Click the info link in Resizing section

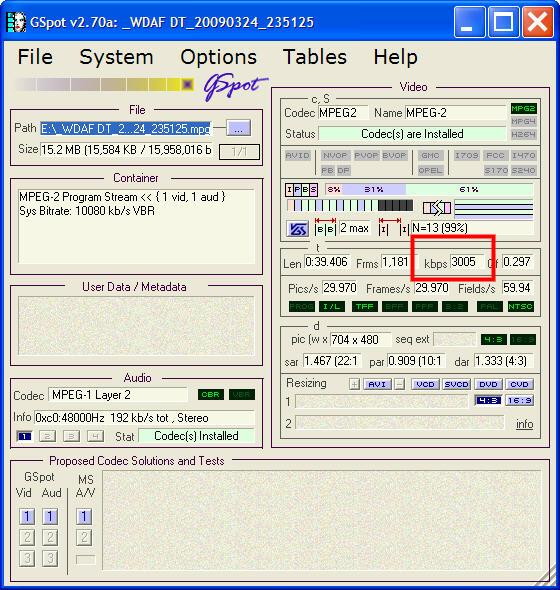coord(525,424)
